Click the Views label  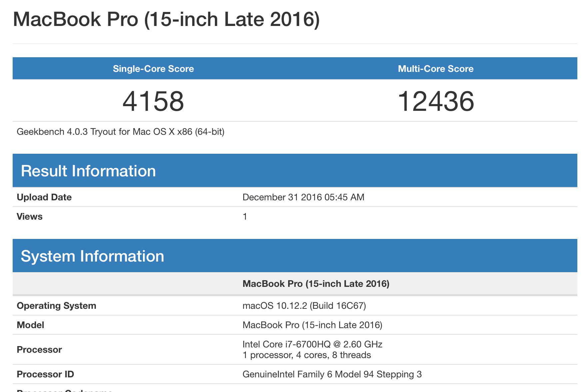(30, 217)
